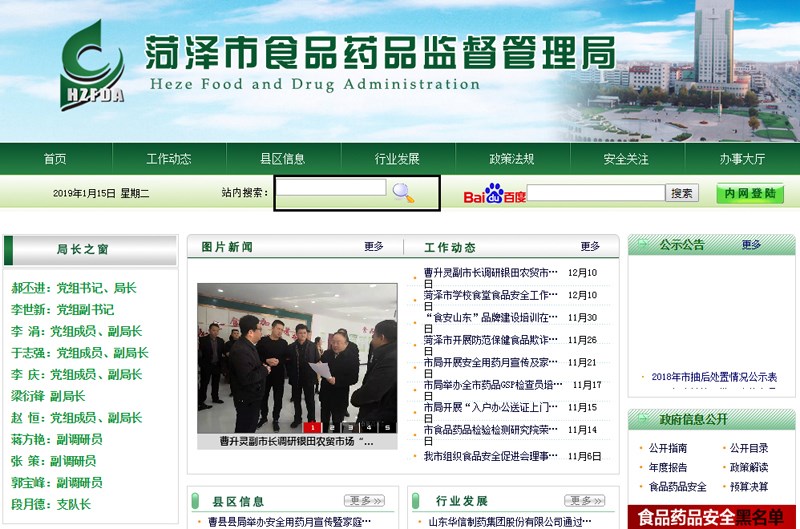
Task: Click the arrow icon beside 政府信息公开
Action: [x=641, y=419]
